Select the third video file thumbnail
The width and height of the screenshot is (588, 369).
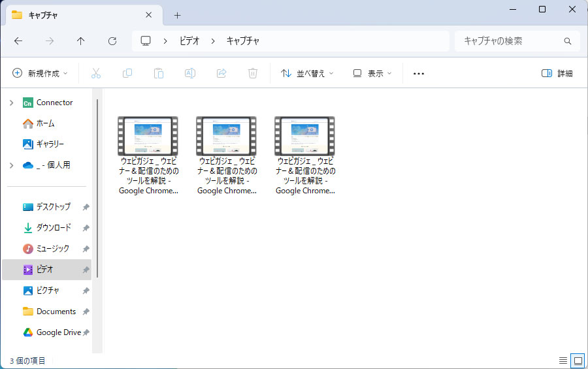point(304,136)
